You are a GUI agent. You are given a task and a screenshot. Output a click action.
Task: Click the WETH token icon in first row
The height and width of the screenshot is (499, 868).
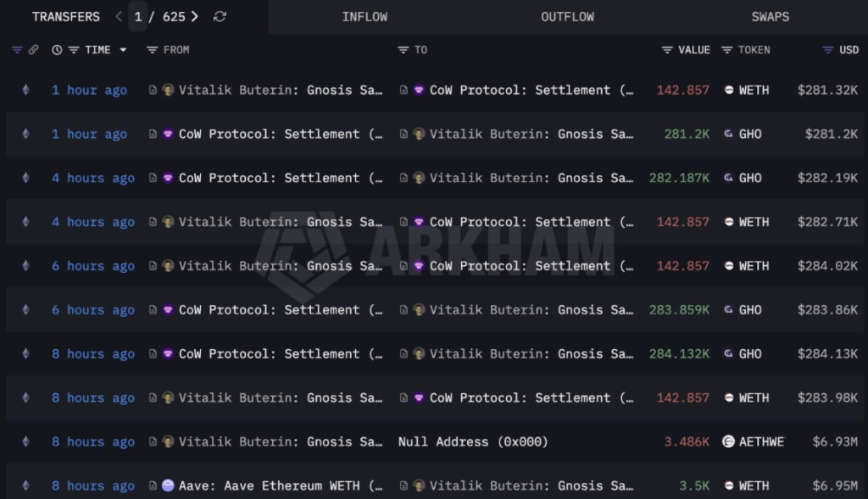(x=728, y=90)
